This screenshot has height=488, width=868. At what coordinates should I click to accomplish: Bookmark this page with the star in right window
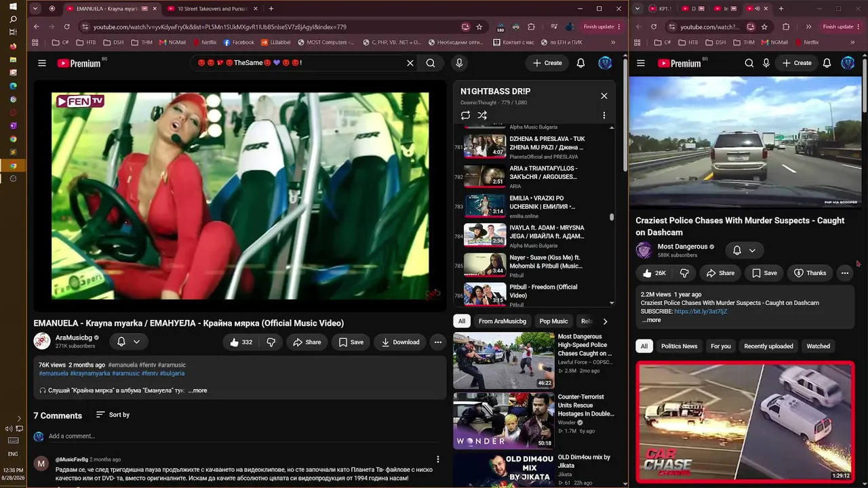tap(764, 26)
